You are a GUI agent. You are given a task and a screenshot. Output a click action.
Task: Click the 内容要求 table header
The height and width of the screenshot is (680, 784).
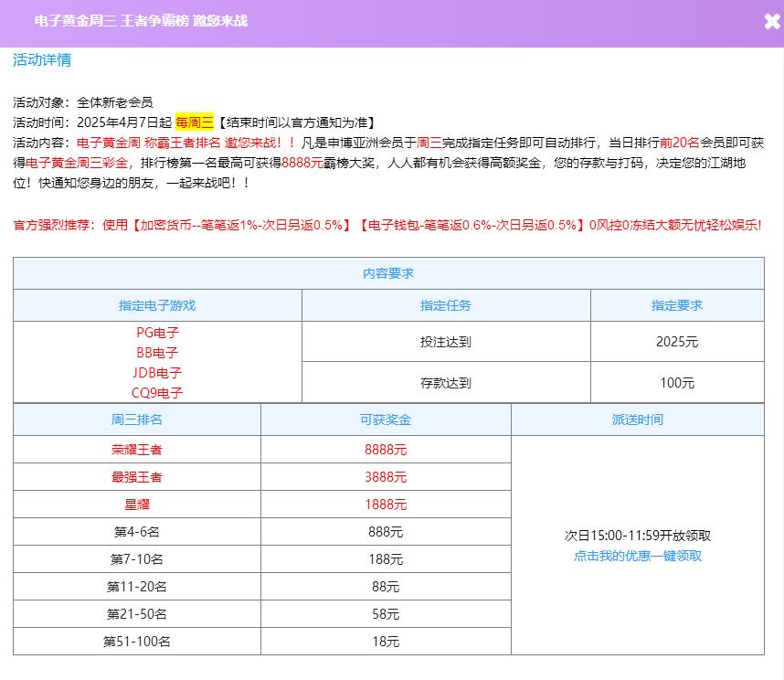tap(388, 273)
